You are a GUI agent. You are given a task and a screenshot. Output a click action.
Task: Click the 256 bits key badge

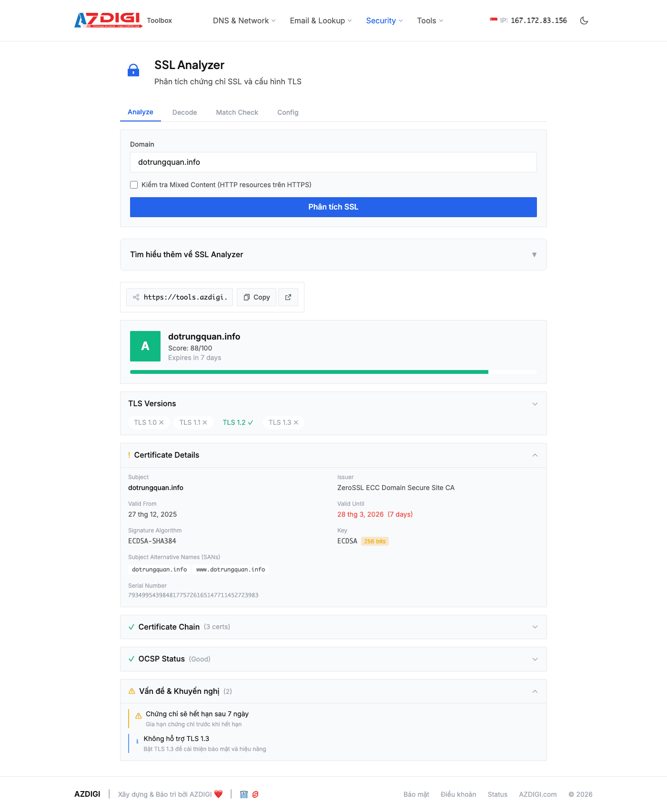375,541
